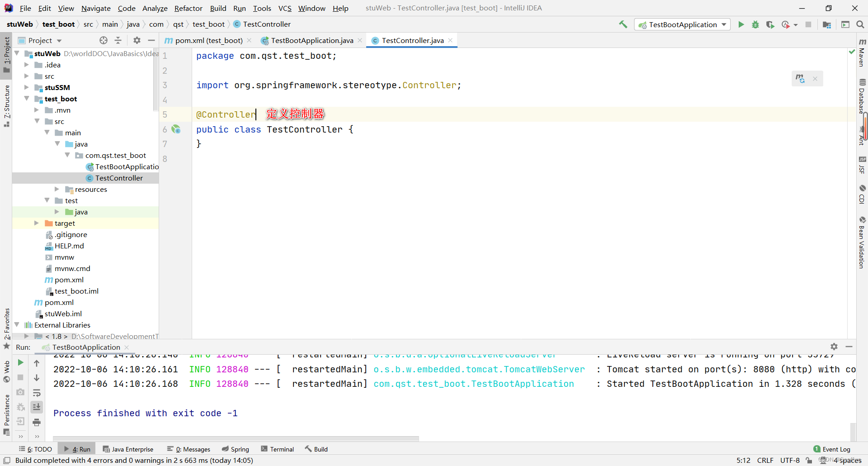Open Run panel settings gear

click(x=834, y=347)
